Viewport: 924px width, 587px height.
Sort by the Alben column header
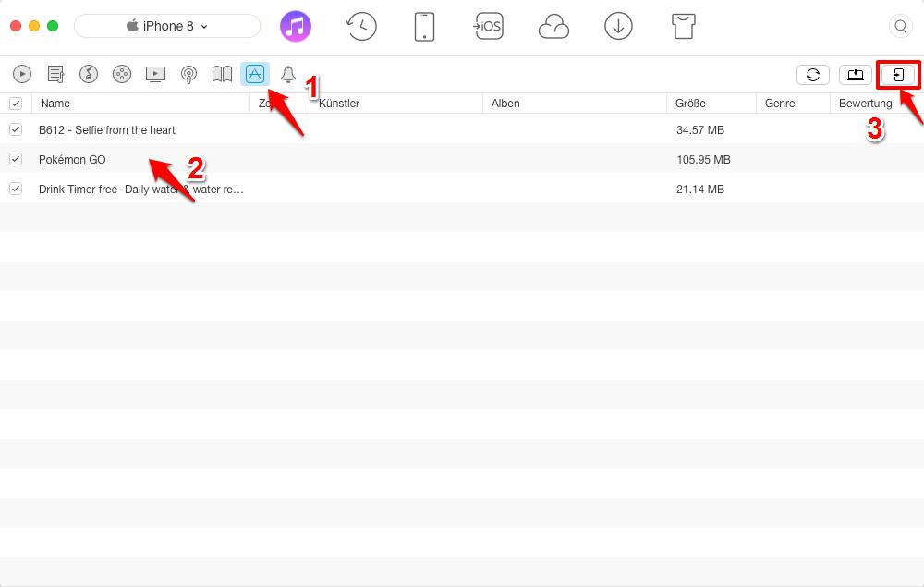click(575, 104)
